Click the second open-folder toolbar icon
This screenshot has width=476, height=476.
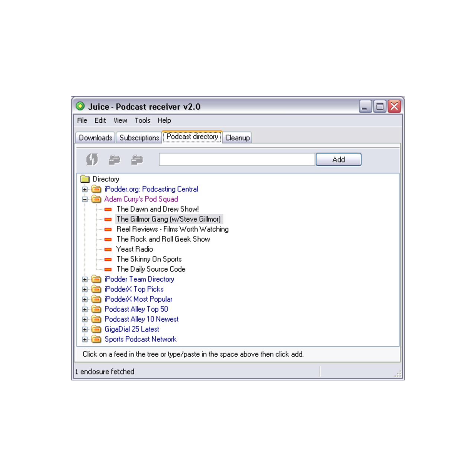pyautogui.click(x=136, y=159)
